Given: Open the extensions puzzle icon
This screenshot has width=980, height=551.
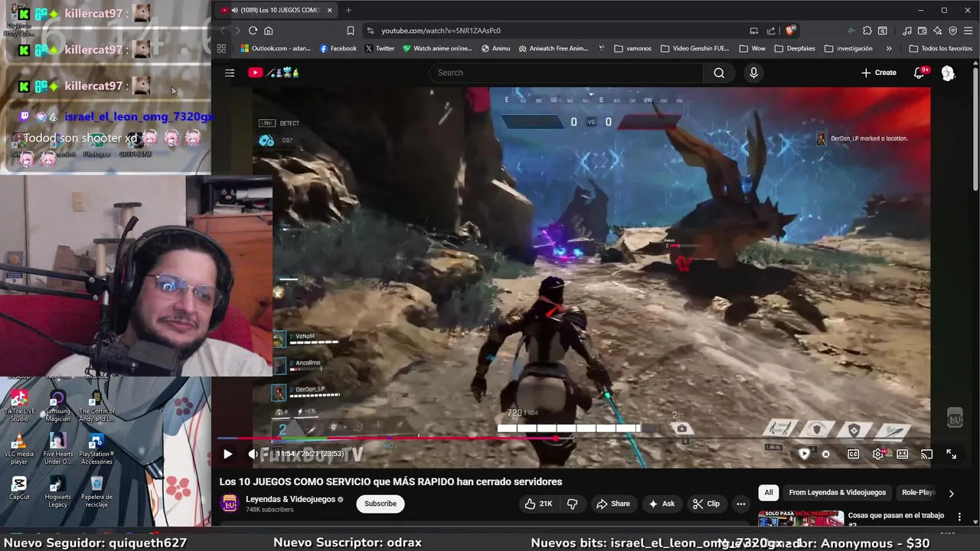Looking at the screenshot, I should pyautogui.click(x=867, y=31).
